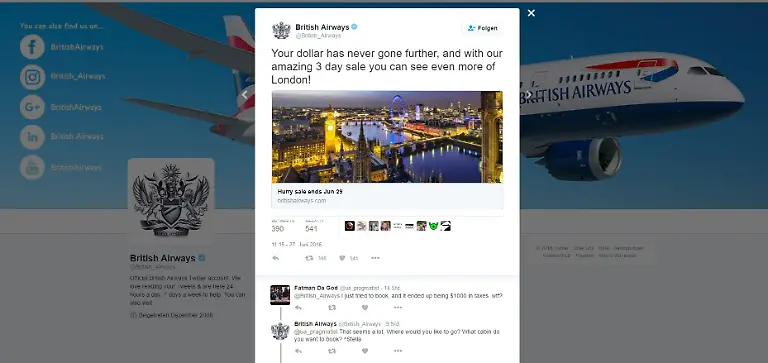Viewport: 768px width, 363px height.
Task: Open more options dots on main tweet
Action: [375, 258]
